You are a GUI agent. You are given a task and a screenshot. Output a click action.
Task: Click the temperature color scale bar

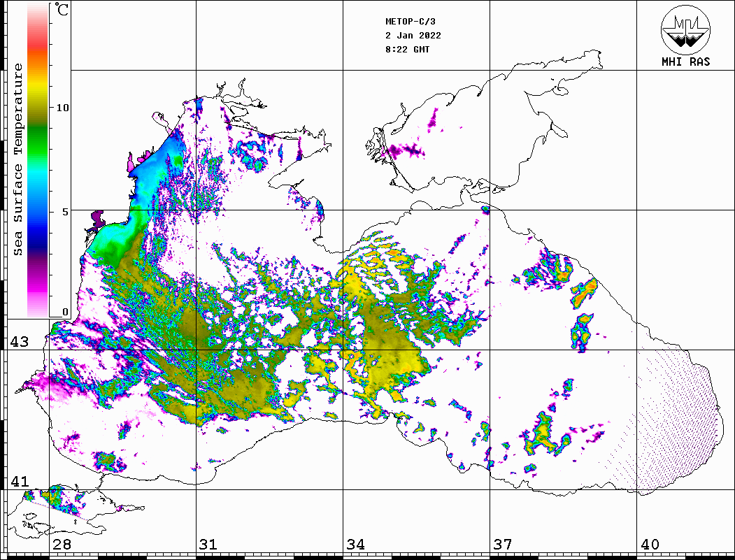38,160
